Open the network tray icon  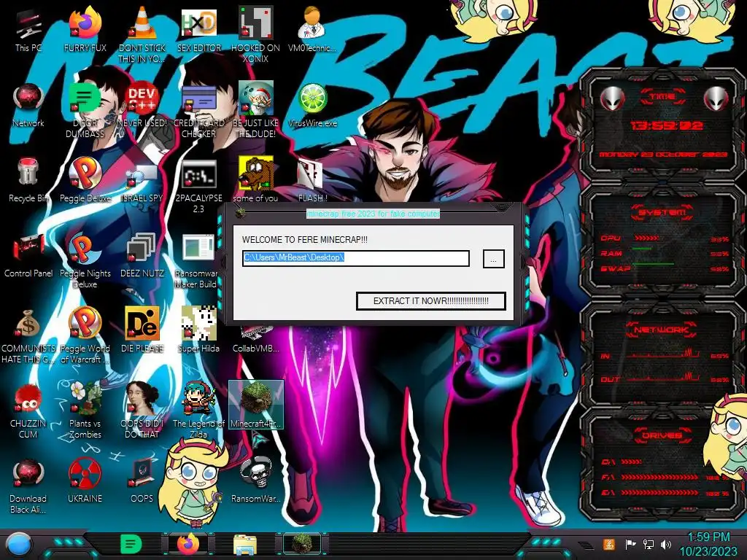(649, 544)
